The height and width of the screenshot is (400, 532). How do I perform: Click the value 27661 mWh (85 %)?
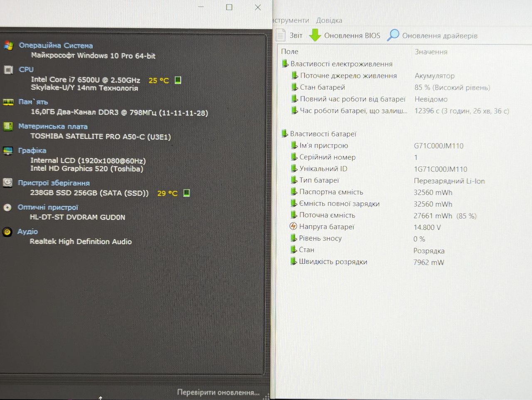pyautogui.click(x=445, y=216)
